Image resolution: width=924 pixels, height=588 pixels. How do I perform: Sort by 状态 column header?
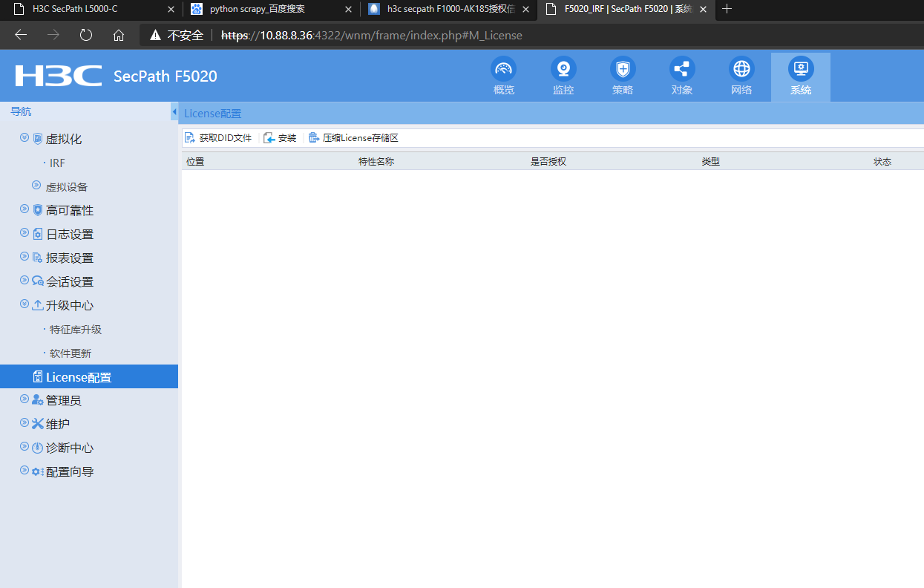coord(882,161)
